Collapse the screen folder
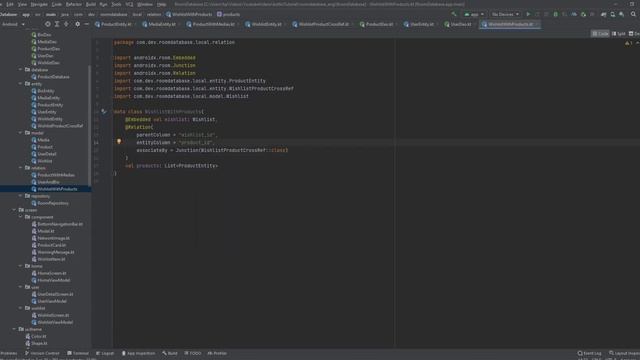This screenshot has height=360, width=640. tap(14, 210)
